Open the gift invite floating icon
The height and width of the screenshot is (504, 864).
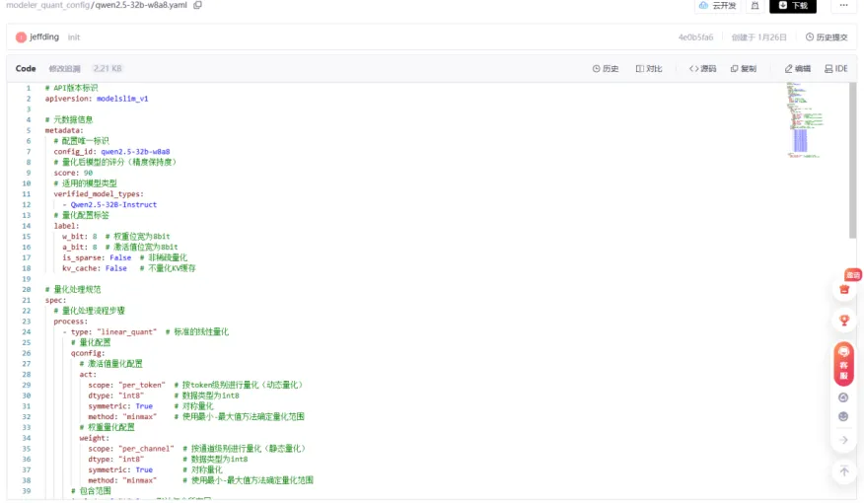click(843, 289)
